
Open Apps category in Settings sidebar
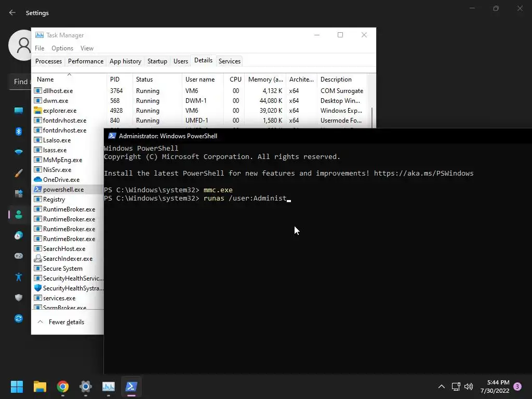(19, 194)
